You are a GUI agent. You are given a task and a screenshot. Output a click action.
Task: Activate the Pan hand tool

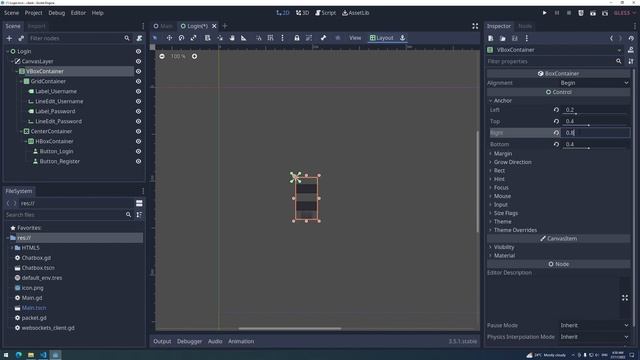pos(232,38)
